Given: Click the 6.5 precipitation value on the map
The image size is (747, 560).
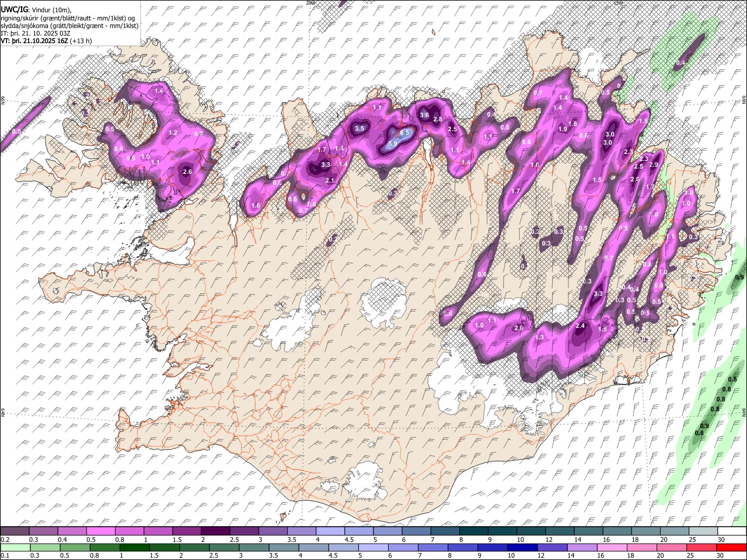Looking at the screenshot, I should click(x=404, y=132).
